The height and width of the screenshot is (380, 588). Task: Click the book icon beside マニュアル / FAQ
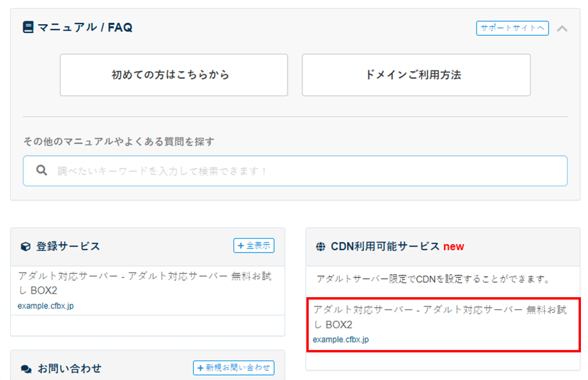(28, 28)
